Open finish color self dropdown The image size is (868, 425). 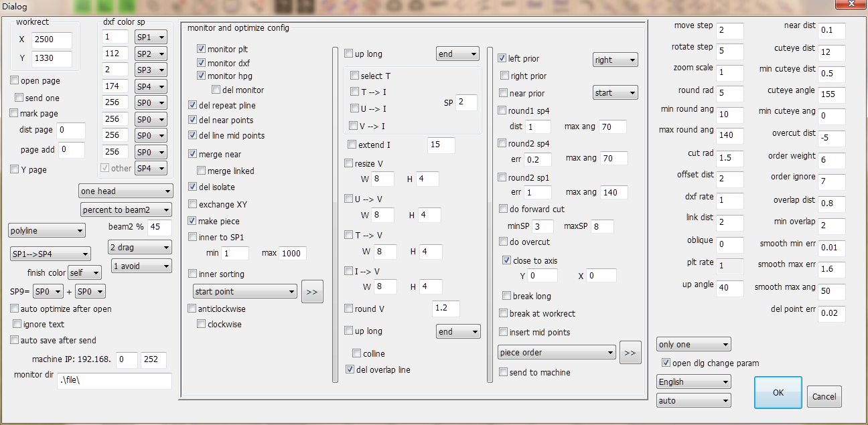point(84,273)
